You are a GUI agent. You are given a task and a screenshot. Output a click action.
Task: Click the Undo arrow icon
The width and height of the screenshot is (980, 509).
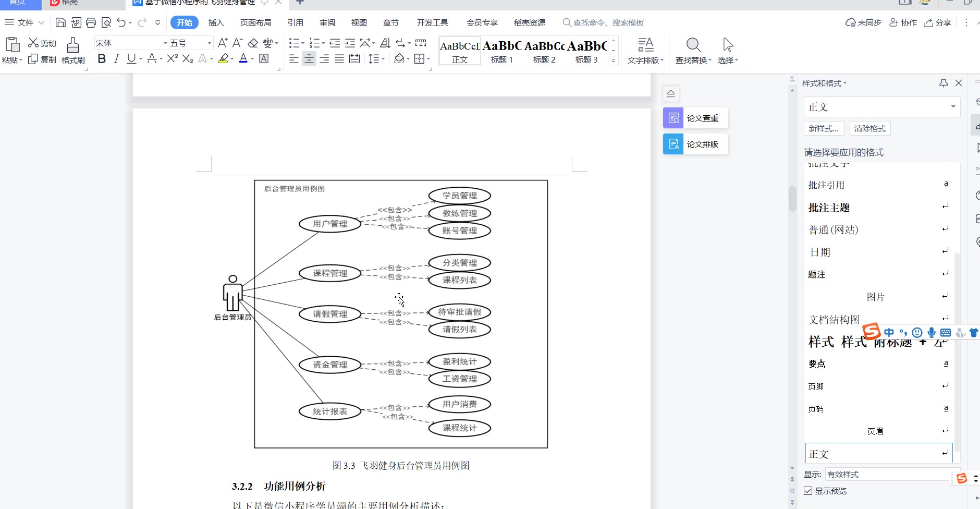pyautogui.click(x=121, y=22)
